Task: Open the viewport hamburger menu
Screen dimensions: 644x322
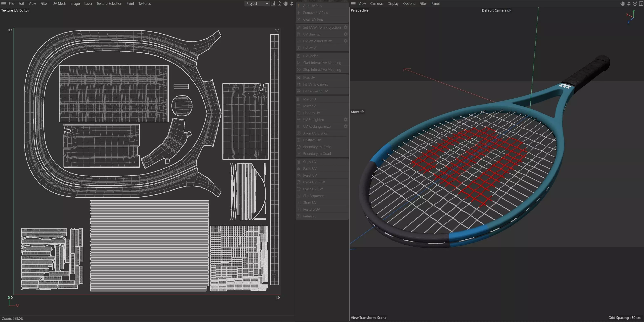Action: point(353,4)
